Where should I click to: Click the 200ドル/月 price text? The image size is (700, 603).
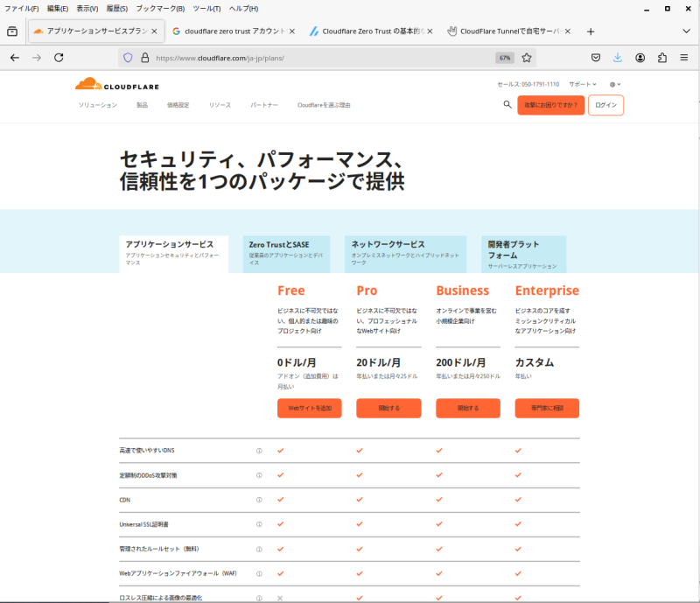(461, 362)
